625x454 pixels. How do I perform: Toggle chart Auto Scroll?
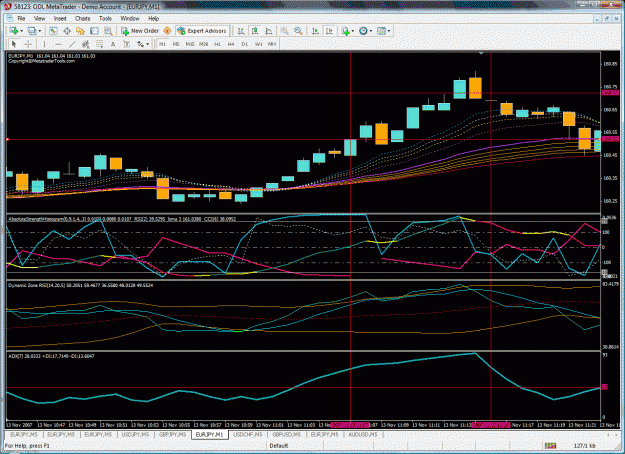315,31
